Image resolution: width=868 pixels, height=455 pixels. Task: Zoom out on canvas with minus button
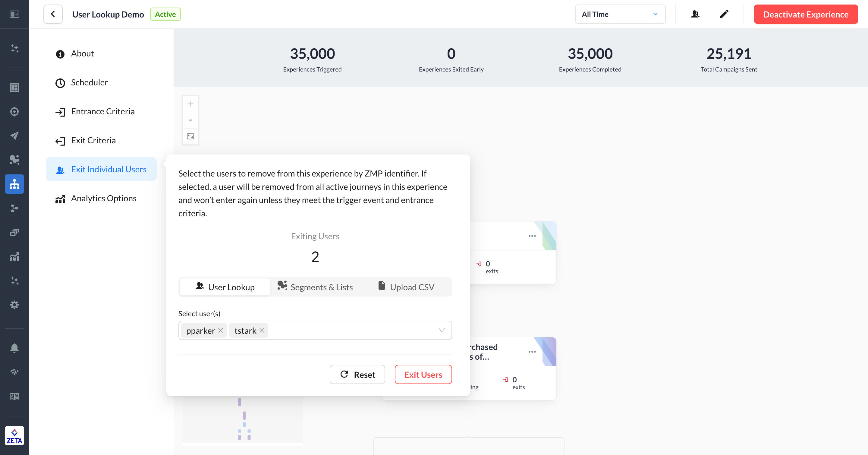click(190, 120)
